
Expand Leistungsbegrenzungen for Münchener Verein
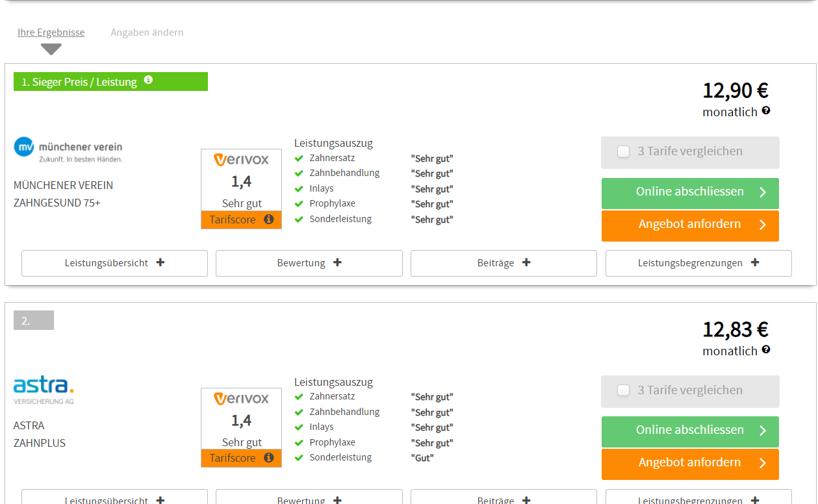(x=698, y=263)
